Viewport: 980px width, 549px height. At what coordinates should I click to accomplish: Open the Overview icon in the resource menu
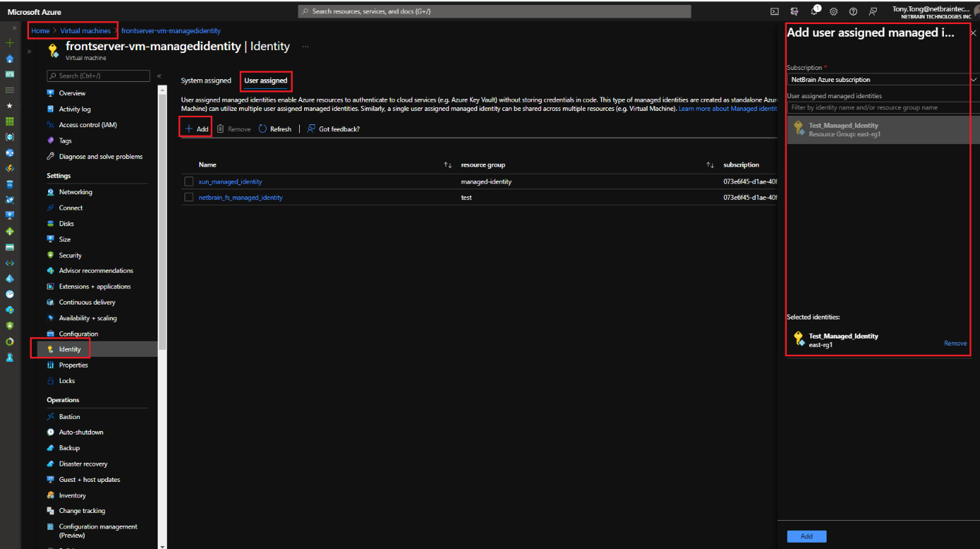pyautogui.click(x=50, y=93)
